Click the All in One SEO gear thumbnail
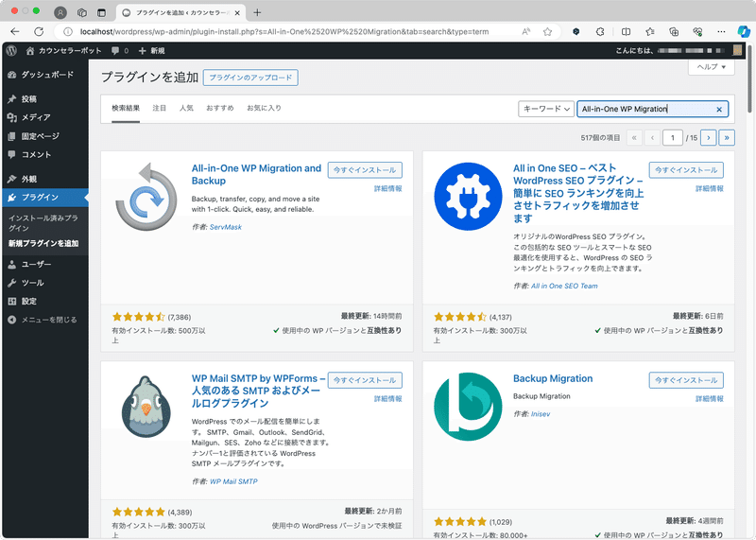Image resolution: width=756 pixels, height=540 pixels. click(468, 197)
